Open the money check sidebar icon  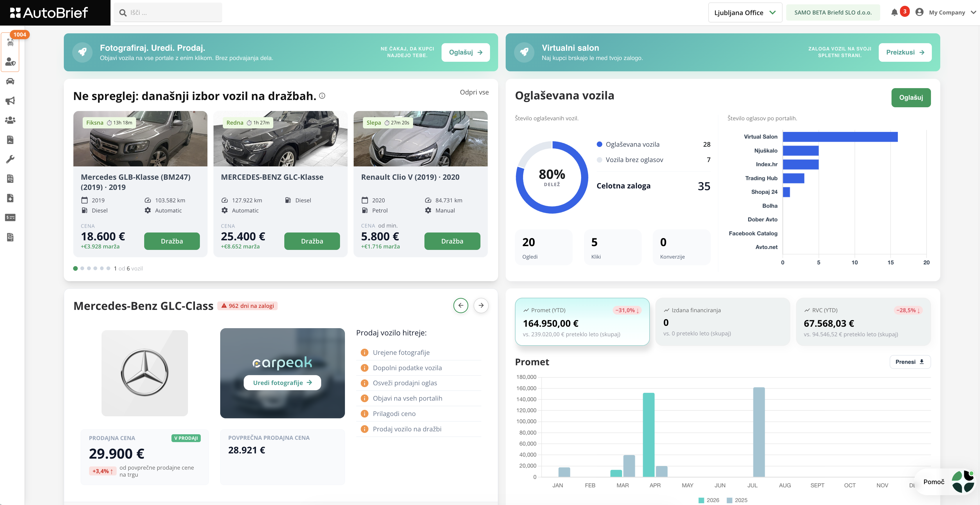point(10,217)
